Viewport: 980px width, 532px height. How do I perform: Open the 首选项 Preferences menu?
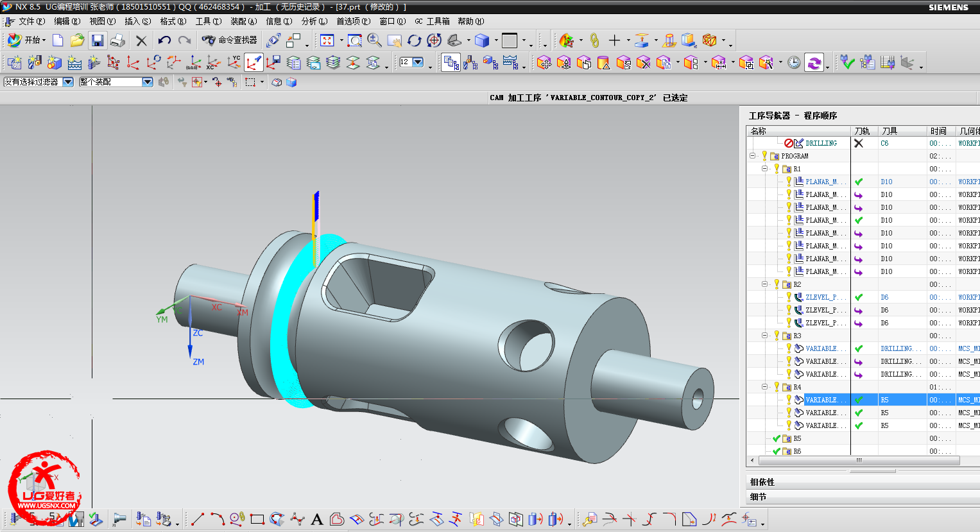coord(353,21)
